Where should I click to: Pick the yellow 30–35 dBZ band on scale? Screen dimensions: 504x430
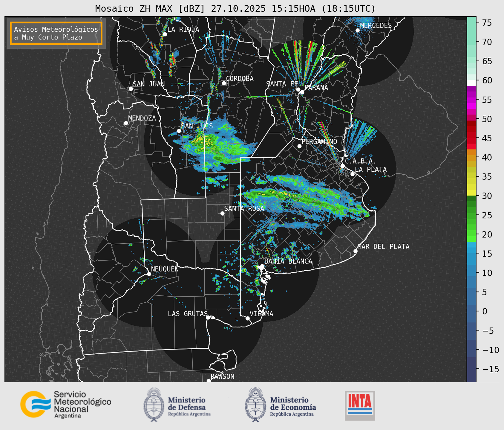(x=471, y=186)
